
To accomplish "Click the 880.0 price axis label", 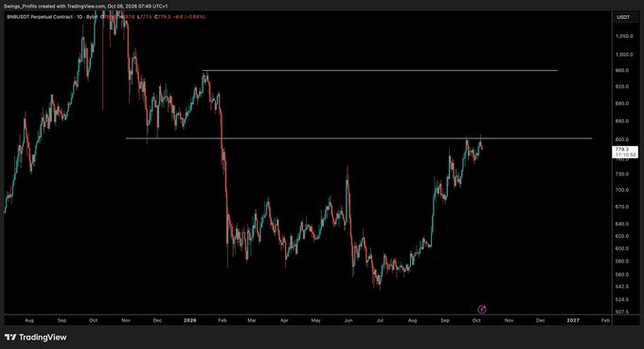I will (x=622, y=103).
